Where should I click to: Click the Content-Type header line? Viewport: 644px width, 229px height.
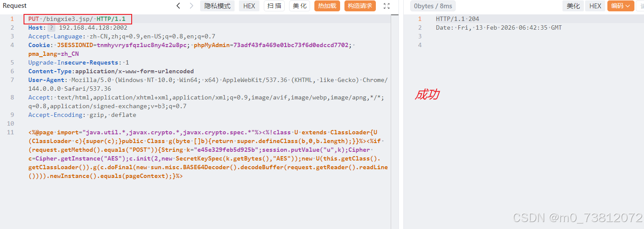pos(111,71)
